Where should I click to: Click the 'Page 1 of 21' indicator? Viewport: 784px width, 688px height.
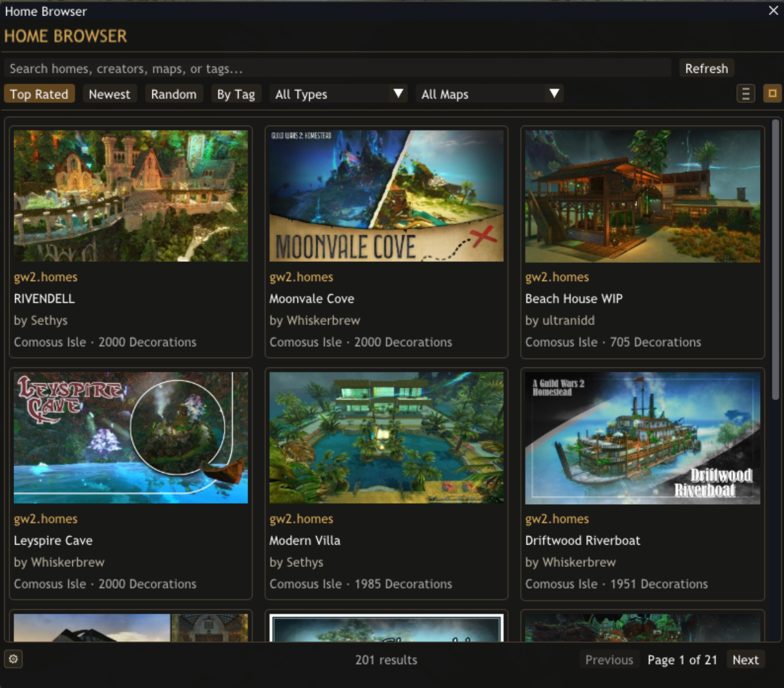click(x=682, y=660)
